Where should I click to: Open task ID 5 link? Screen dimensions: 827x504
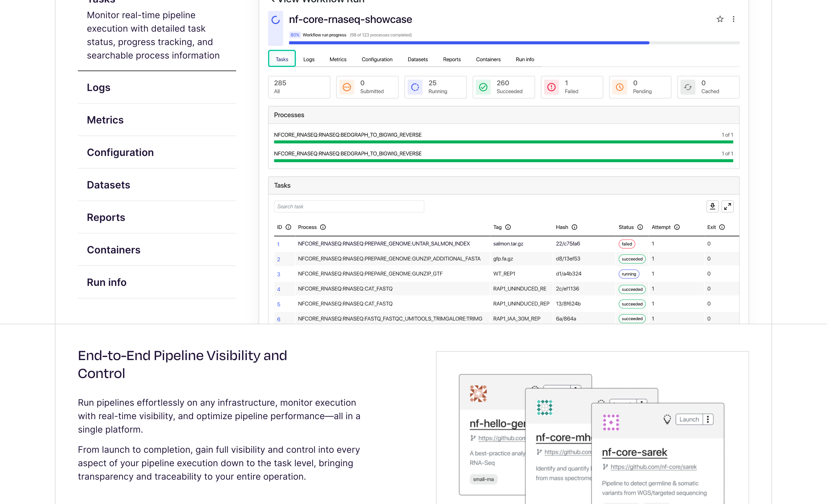click(x=278, y=304)
